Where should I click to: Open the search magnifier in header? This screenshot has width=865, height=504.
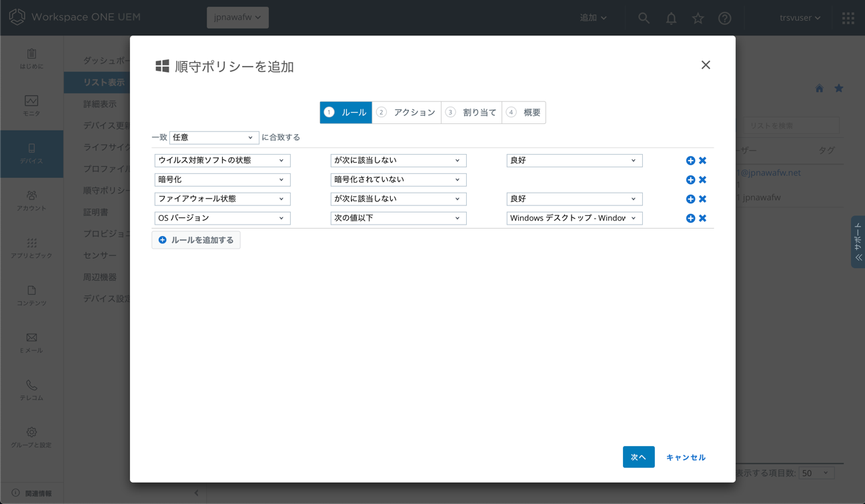tap(644, 18)
